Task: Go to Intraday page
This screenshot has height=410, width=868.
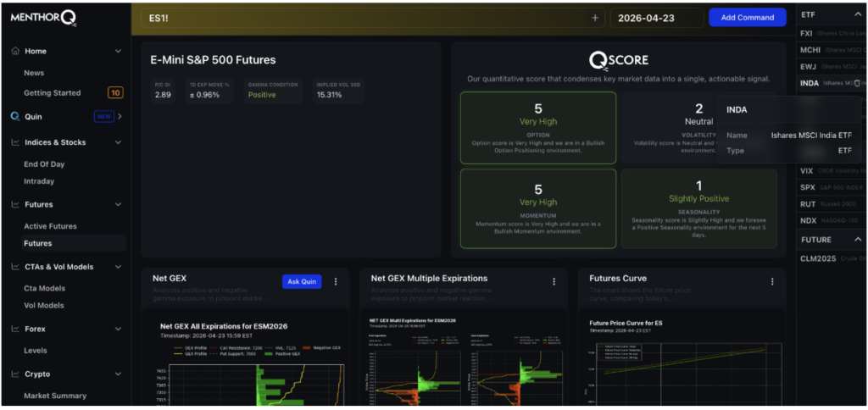Action: click(39, 181)
